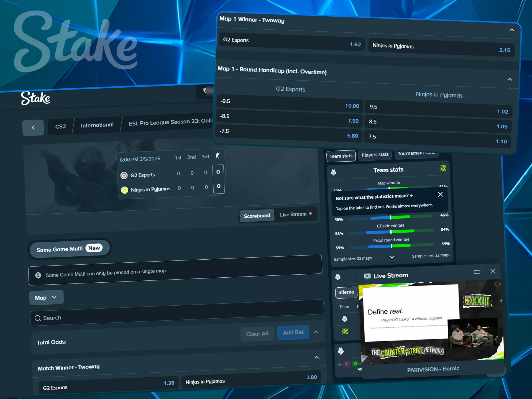Screen dimensions: 532x399
Task: Select G2 -8.5 handicap at 7.50
Action: [289, 118]
